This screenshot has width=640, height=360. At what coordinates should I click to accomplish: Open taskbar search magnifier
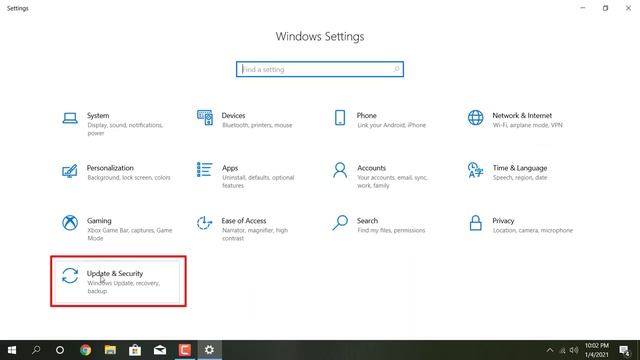point(36,350)
